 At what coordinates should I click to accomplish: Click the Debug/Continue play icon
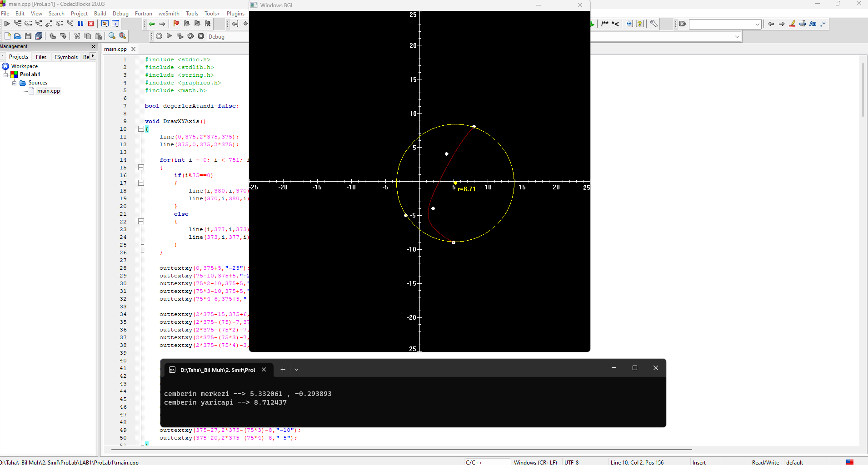click(x=7, y=24)
